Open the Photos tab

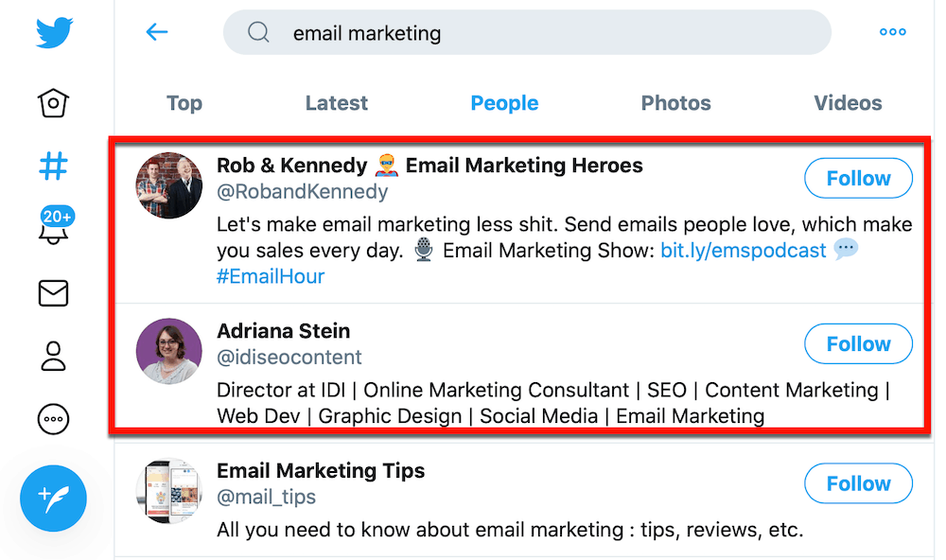click(675, 103)
